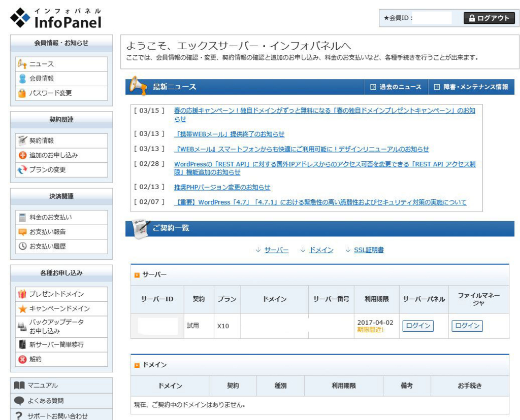Click the lock icon on the logout button
This screenshot has width=520, height=420.
[x=472, y=18]
